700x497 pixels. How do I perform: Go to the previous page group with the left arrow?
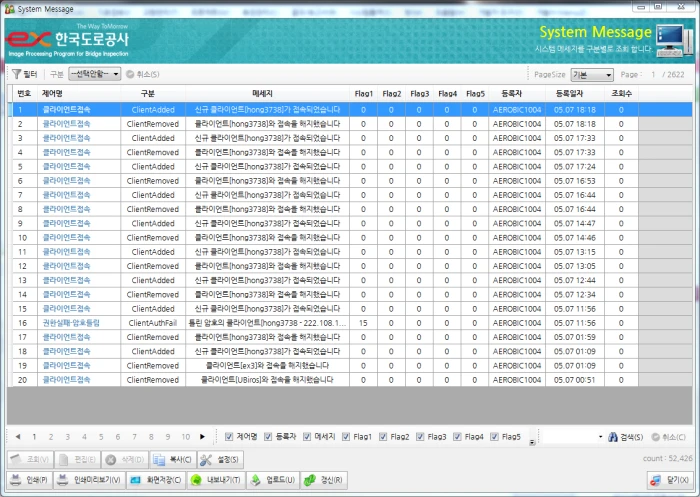tap(18, 437)
